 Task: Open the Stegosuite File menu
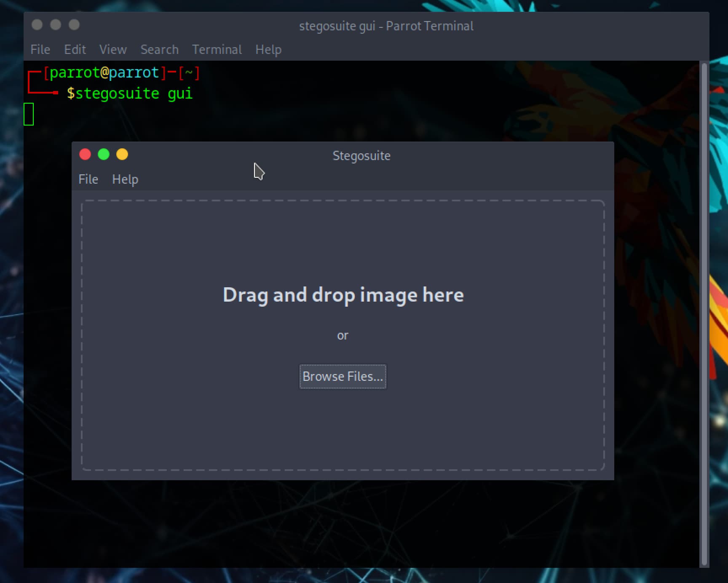[88, 179]
